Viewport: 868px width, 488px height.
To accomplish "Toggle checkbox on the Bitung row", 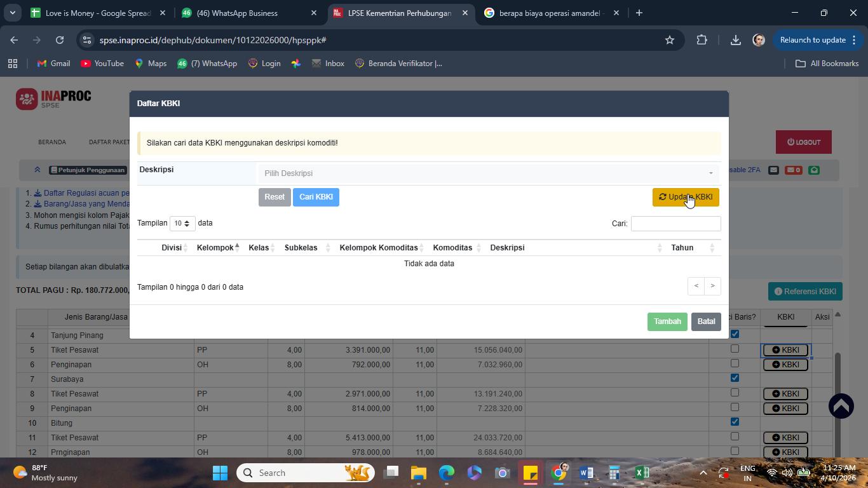I will pos(735,422).
